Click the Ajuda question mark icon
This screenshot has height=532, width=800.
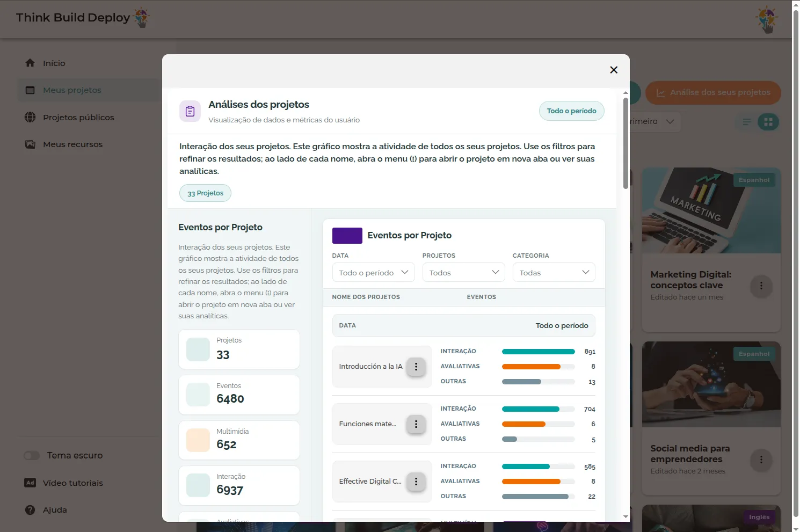pyautogui.click(x=30, y=510)
